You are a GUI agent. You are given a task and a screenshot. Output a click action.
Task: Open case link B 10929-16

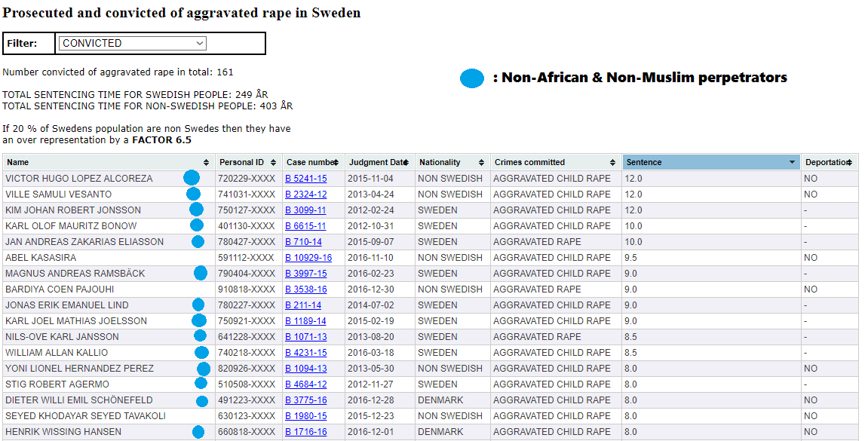coord(308,258)
